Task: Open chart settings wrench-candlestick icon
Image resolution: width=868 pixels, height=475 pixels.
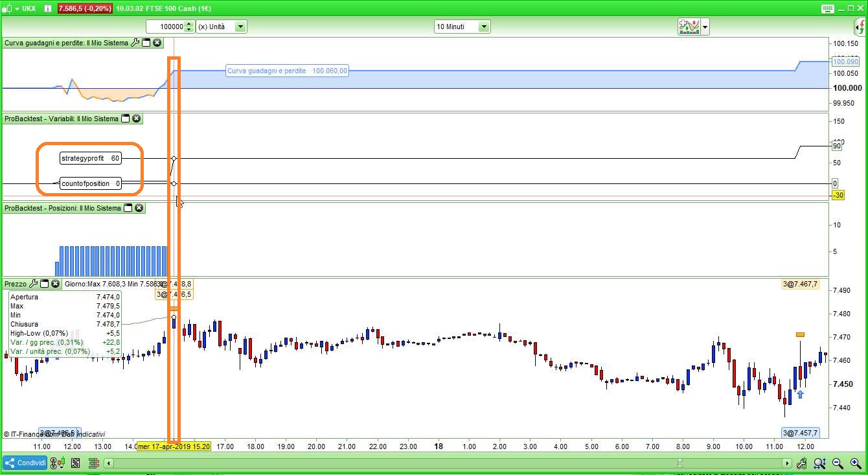Action: (803, 463)
